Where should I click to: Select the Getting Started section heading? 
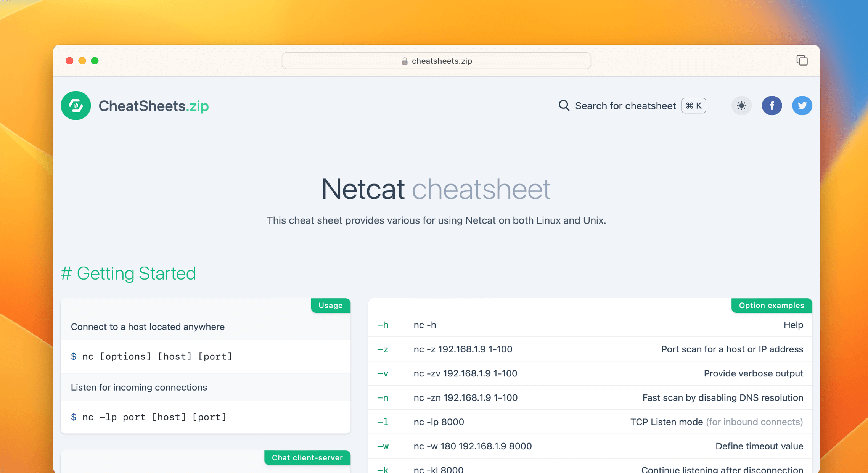(x=129, y=273)
